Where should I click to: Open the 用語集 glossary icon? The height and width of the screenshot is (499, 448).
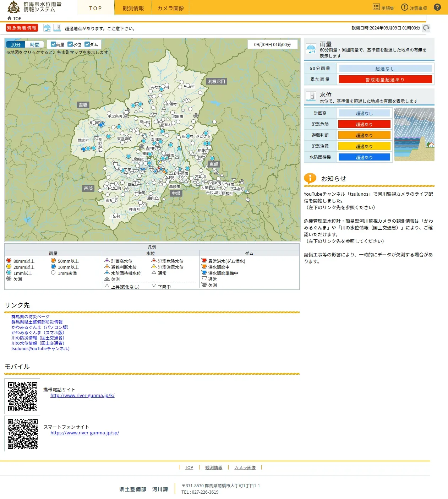(376, 7)
